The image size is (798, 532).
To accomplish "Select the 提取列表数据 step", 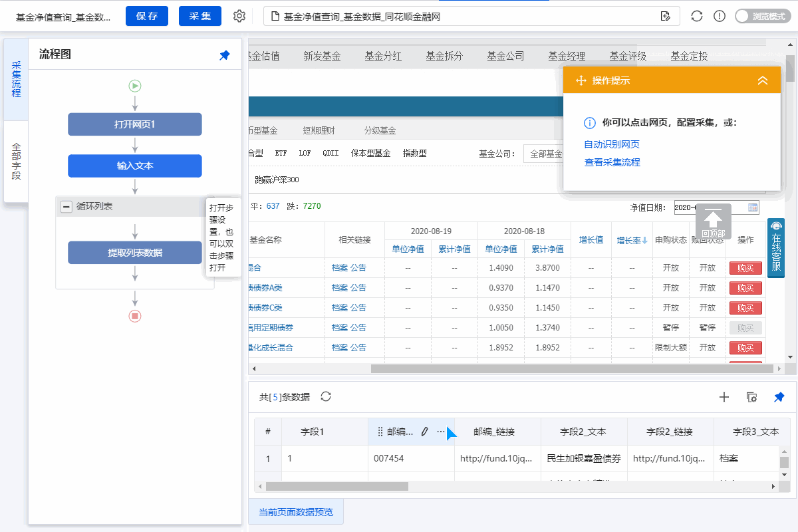I will 135,253.
